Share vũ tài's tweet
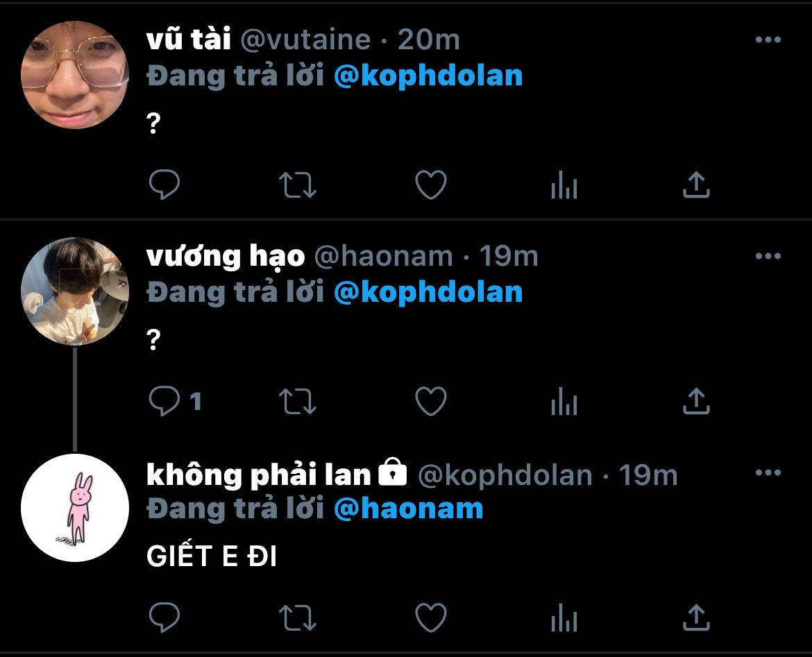The width and height of the screenshot is (812, 657). 696,185
